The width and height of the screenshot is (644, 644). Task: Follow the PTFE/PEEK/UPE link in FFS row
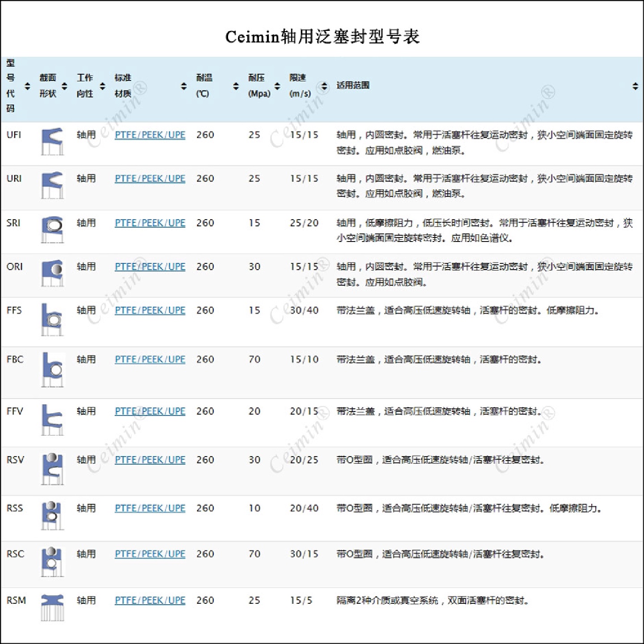[150, 310]
